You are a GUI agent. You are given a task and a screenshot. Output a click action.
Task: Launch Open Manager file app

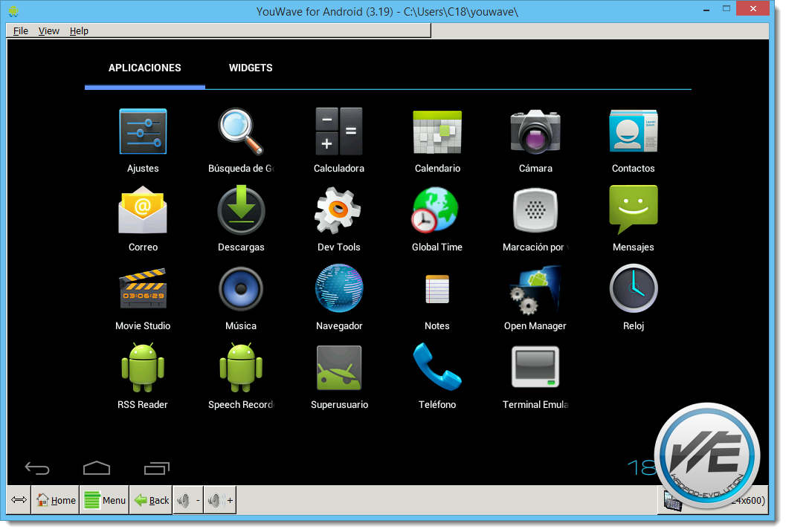tap(535, 288)
